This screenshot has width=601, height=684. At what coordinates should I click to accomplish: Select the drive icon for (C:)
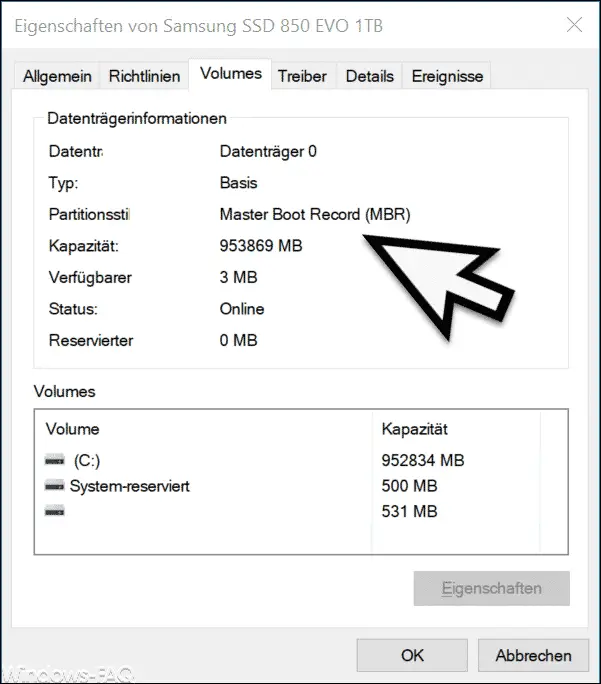point(55,460)
